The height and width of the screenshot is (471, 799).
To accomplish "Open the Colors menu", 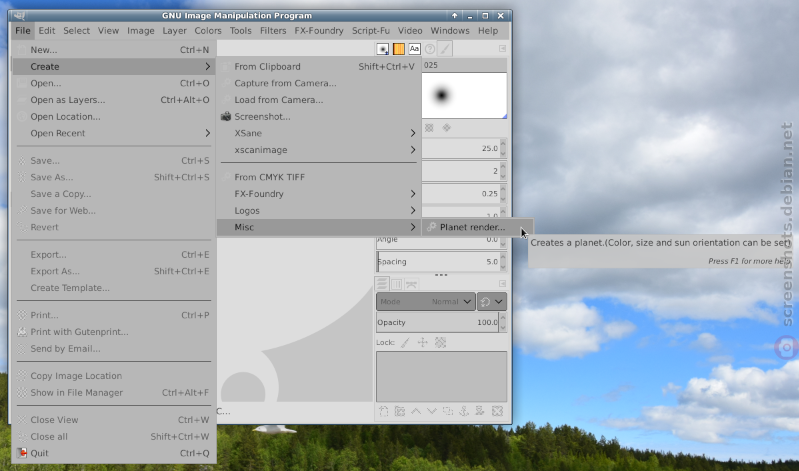I will pyautogui.click(x=208, y=31).
